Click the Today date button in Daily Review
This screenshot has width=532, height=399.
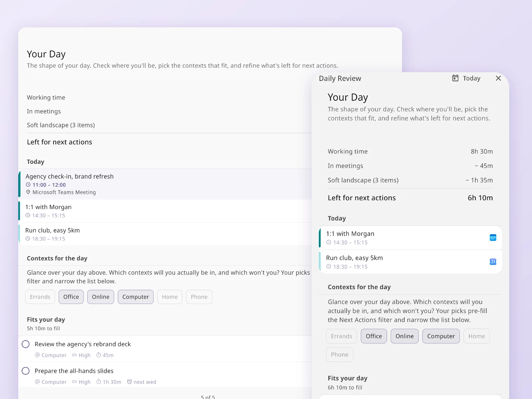click(x=466, y=78)
